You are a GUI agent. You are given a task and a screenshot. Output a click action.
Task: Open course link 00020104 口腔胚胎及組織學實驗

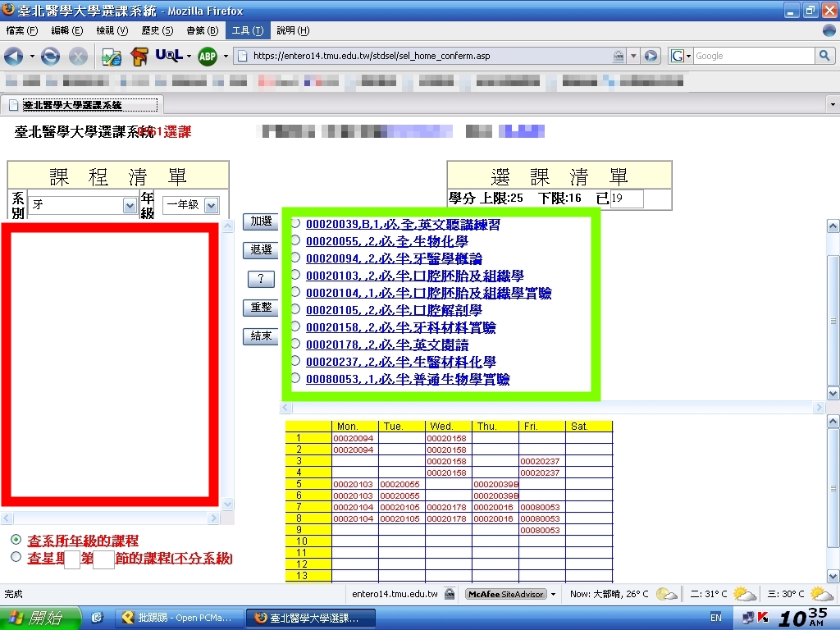428,293
